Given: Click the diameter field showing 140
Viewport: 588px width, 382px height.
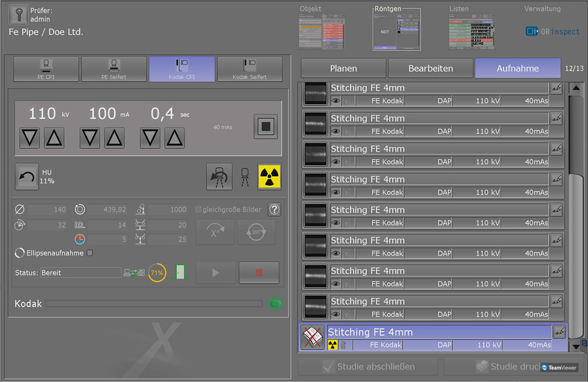Looking at the screenshot, I should 47,210.
